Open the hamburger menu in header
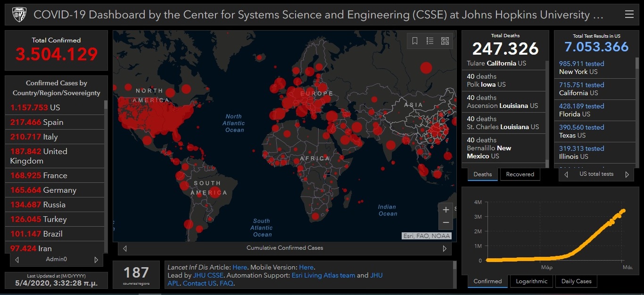 click(629, 15)
